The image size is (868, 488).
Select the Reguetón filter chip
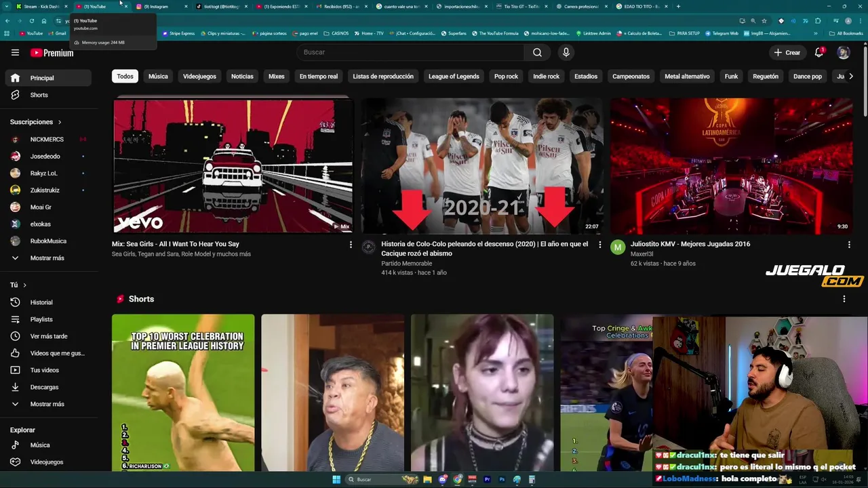coord(766,77)
